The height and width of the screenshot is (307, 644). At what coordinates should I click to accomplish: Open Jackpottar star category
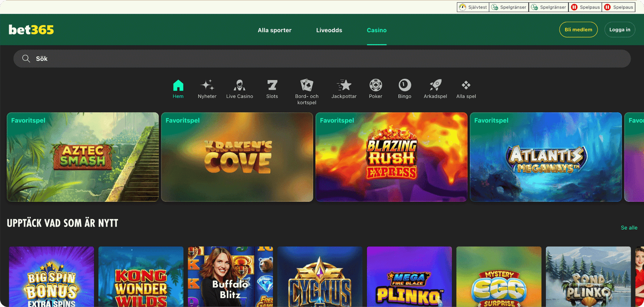click(344, 89)
